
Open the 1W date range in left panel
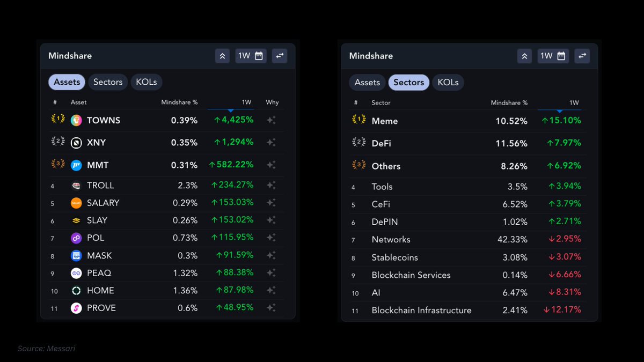(x=251, y=56)
